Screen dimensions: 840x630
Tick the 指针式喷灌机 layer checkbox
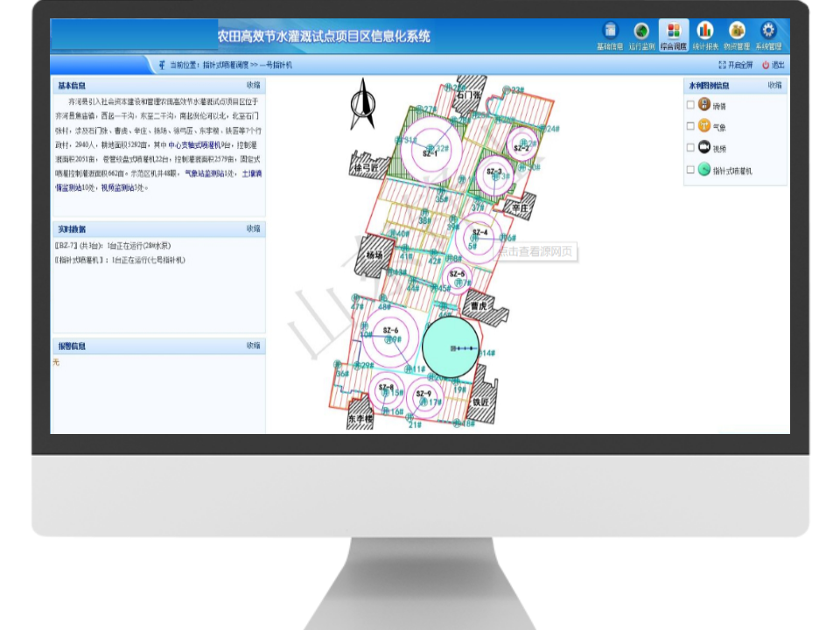690,171
